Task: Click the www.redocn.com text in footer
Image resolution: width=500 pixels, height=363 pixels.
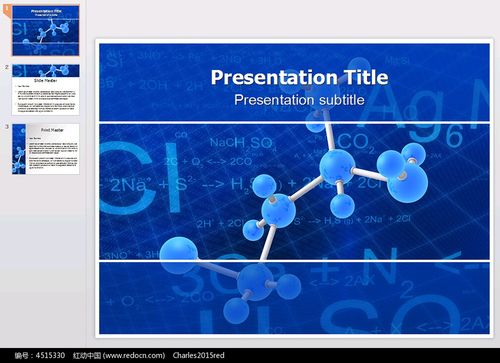Action: pyautogui.click(x=134, y=355)
